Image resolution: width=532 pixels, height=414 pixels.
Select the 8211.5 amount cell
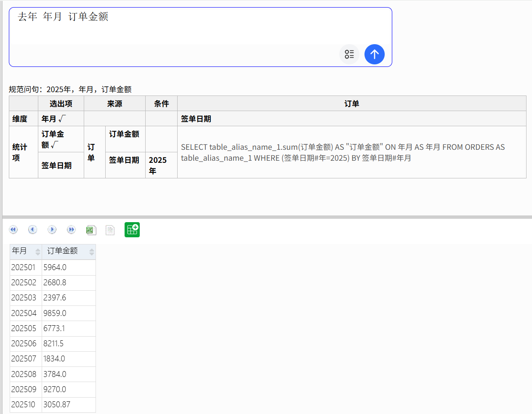point(69,344)
